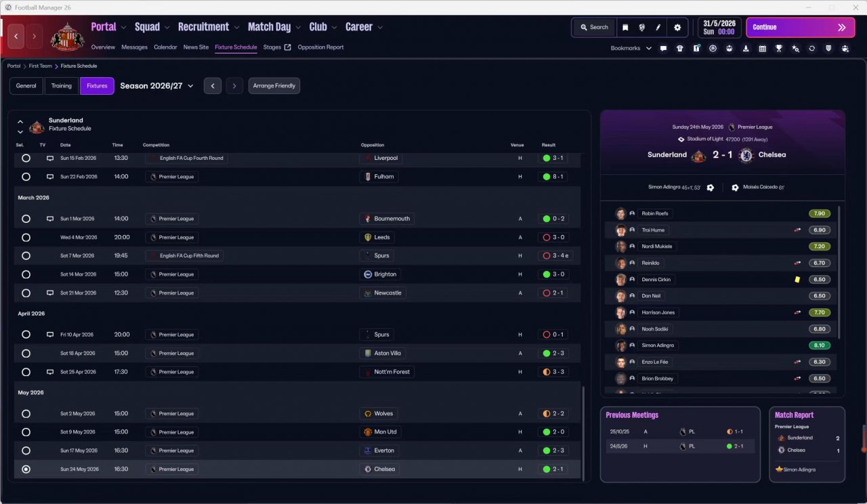
Task: Click the down chevron beside Sunderland Fixture Schedule
Action: point(20,131)
